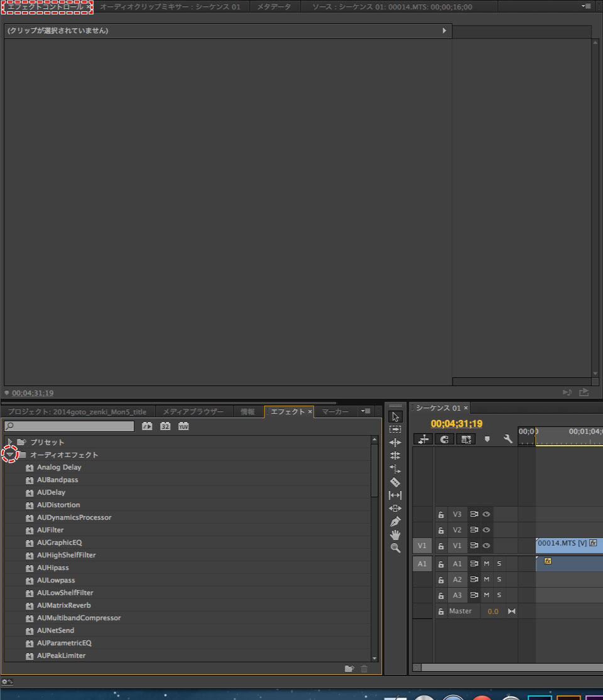Switch to エフェクトコントロール tab
603x700 pixels.
[x=45, y=7]
